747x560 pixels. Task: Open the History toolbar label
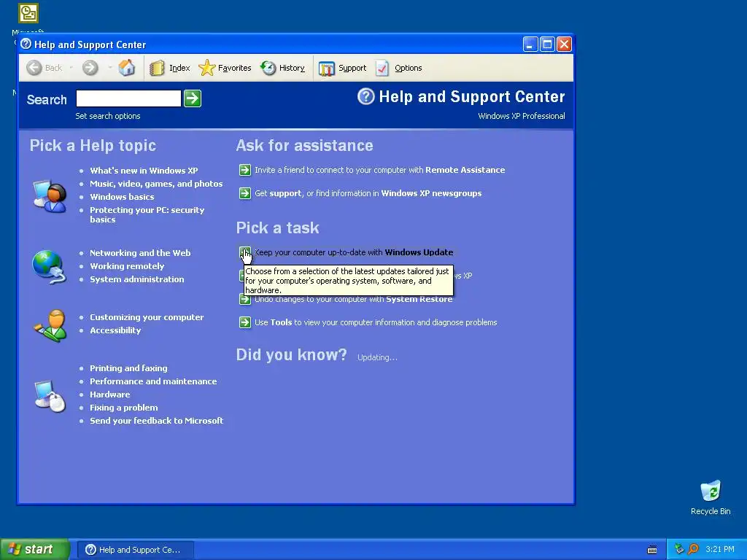point(292,68)
